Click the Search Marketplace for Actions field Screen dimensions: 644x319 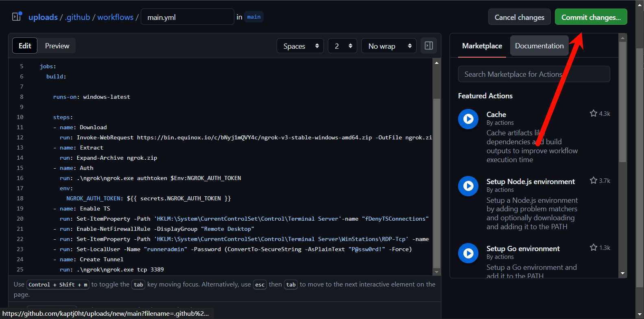534,74
